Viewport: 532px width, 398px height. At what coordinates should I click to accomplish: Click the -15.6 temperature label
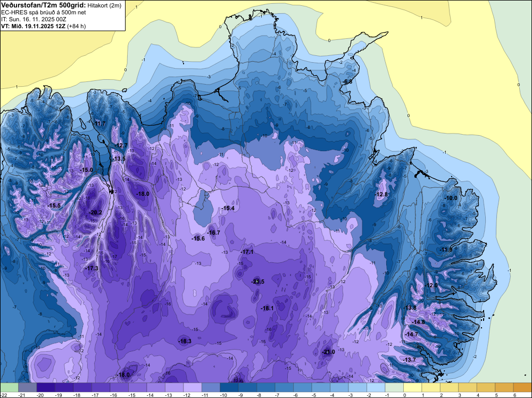point(198,238)
